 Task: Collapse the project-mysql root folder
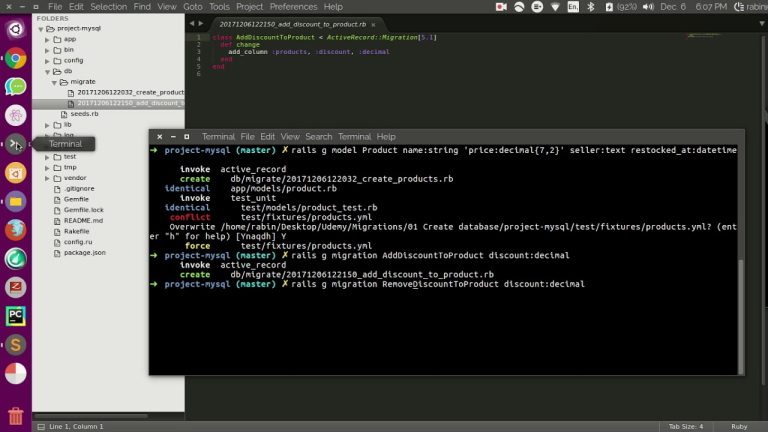[x=39, y=28]
